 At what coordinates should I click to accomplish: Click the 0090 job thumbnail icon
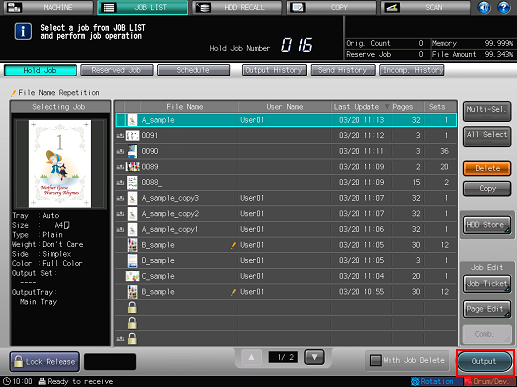[x=132, y=151]
